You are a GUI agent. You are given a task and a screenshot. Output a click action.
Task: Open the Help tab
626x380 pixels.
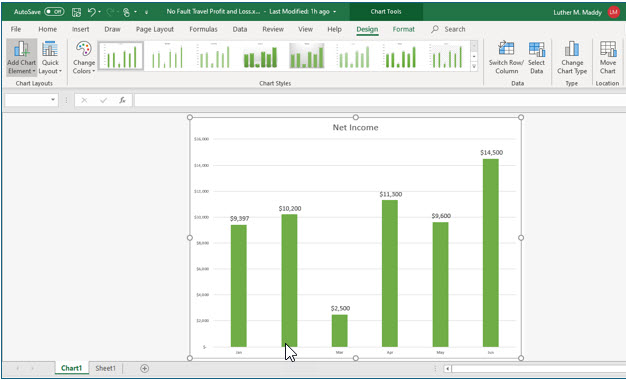click(x=335, y=29)
